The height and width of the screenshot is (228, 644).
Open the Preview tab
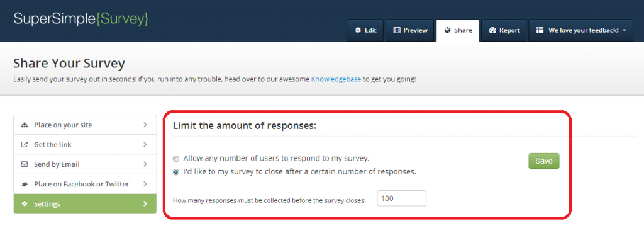409,30
